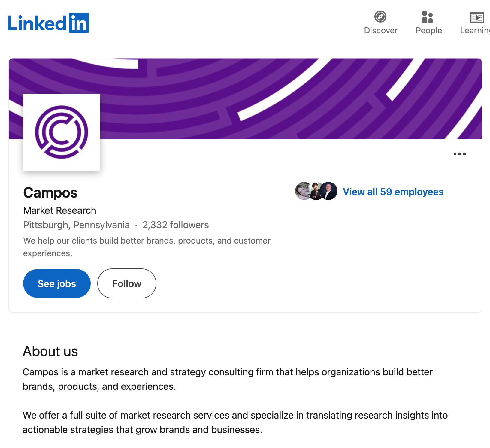Open the Learning video icon
Screen dimensions: 490x448
(477, 17)
